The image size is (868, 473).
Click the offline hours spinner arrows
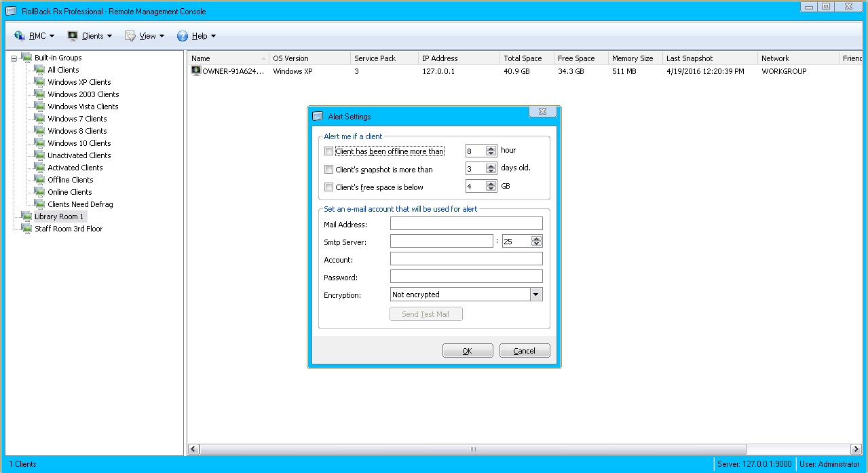tap(491, 151)
